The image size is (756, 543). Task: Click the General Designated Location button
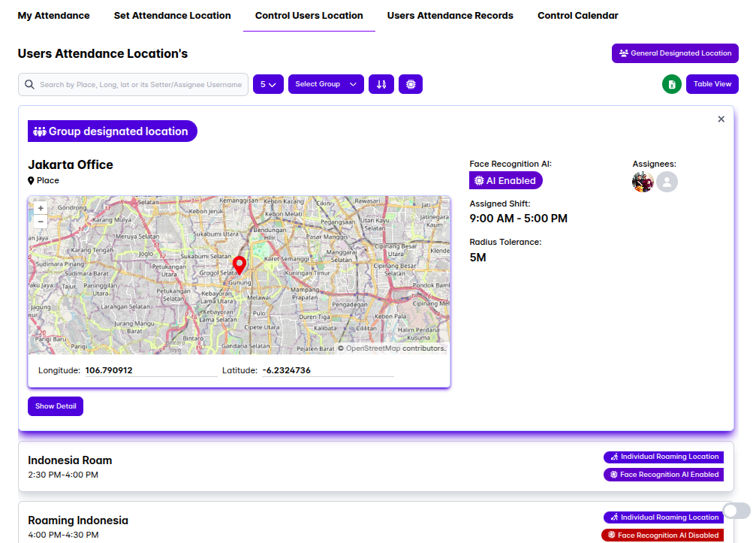coord(675,53)
